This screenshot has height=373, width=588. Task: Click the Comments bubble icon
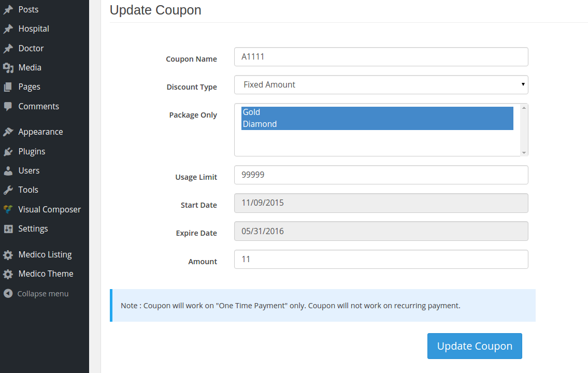(x=8, y=107)
